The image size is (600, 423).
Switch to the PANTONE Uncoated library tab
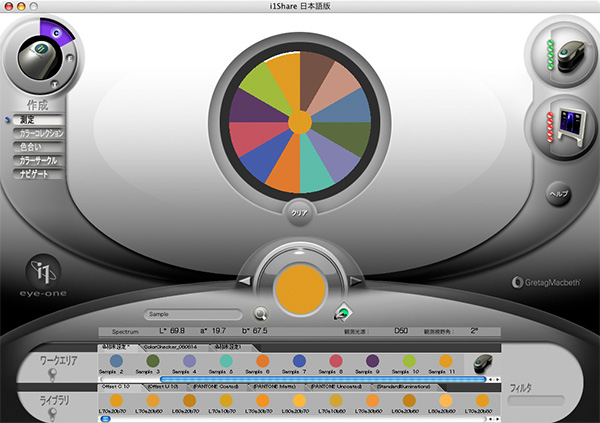(338, 387)
